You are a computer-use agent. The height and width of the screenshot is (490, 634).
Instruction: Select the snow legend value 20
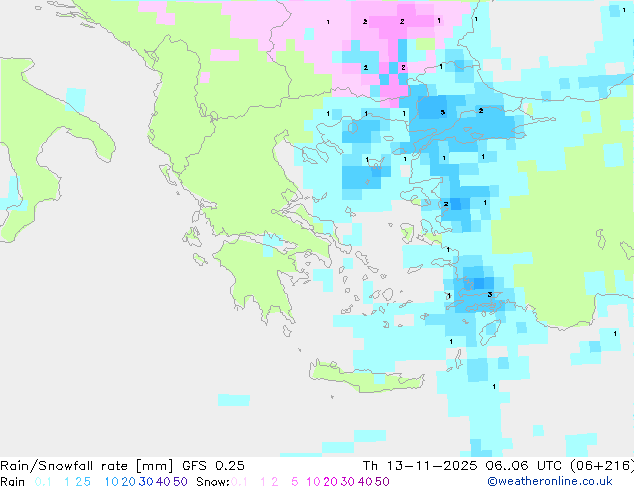pyautogui.click(x=331, y=482)
